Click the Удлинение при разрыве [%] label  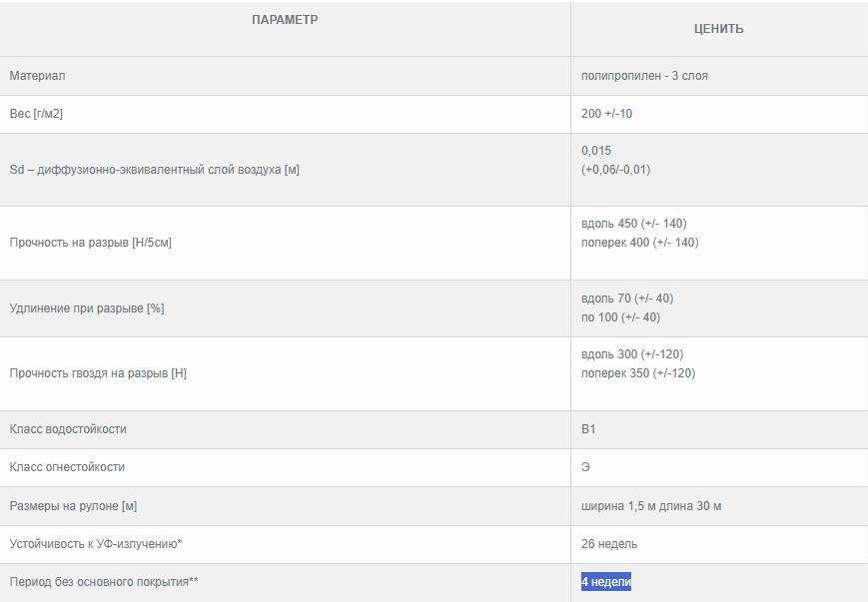[86, 308]
